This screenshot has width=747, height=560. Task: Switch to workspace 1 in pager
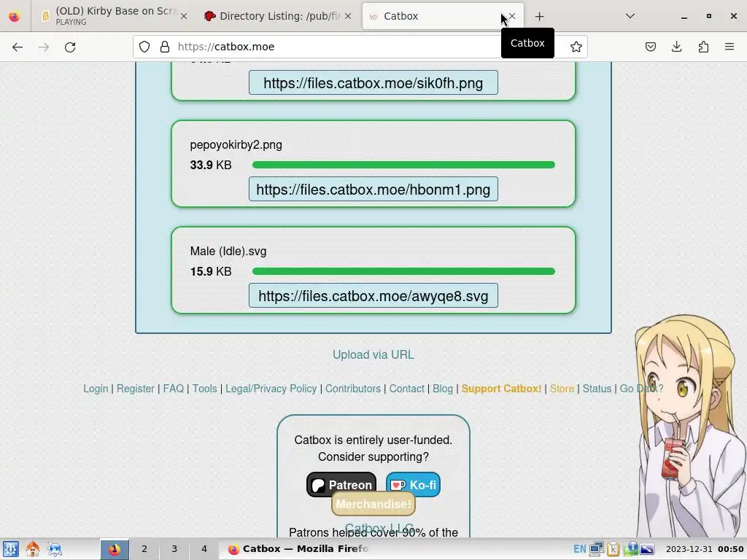(115, 549)
